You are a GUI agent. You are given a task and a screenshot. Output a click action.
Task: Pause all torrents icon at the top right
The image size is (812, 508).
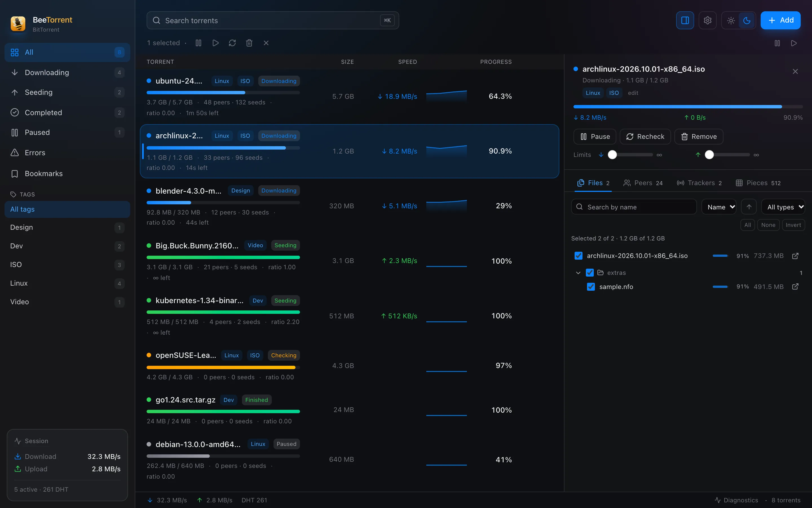777,43
